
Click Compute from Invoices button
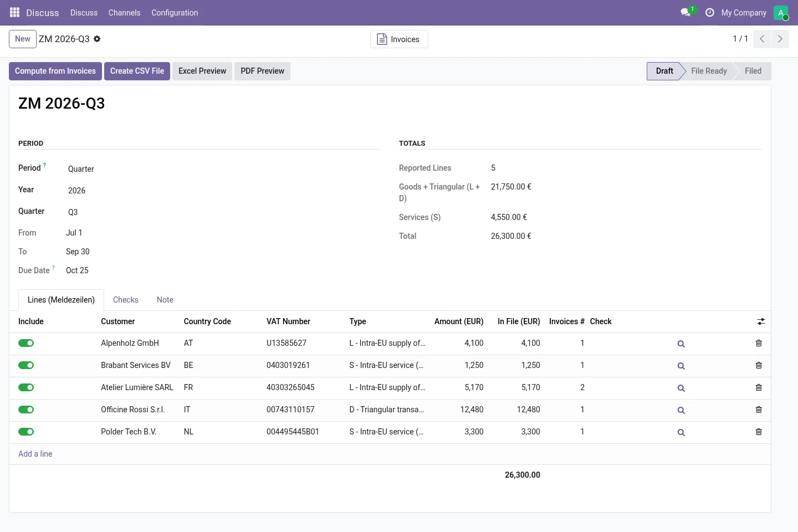[x=55, y=71]
